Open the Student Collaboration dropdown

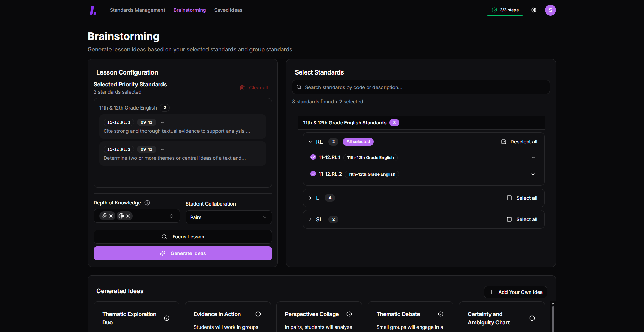pyautogui.click(x=228, y=217)
